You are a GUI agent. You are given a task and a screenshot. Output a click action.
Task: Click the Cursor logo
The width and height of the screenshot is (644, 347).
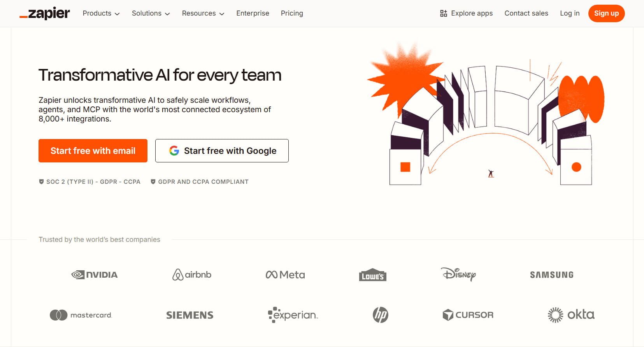[x=468, y=315]
